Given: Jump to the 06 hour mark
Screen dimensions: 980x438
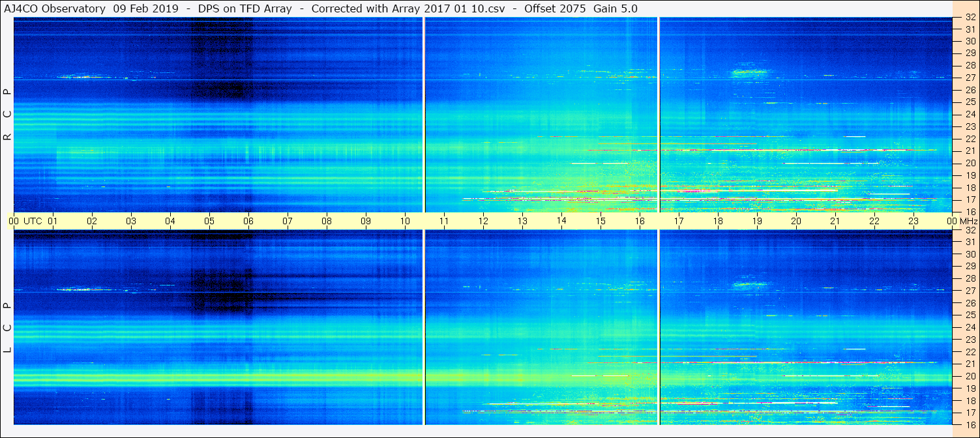Looking at the screenshot, I should click(248, 221).
